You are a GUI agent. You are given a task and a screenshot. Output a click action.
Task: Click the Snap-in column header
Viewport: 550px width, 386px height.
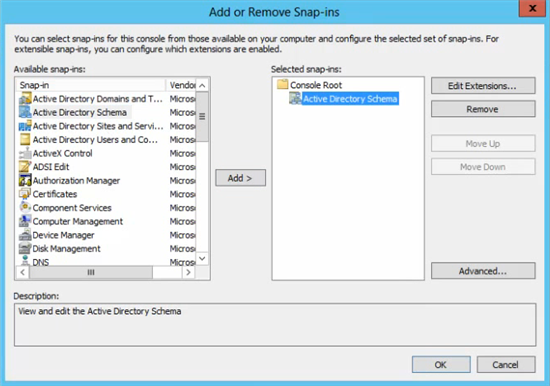[90, 85]
